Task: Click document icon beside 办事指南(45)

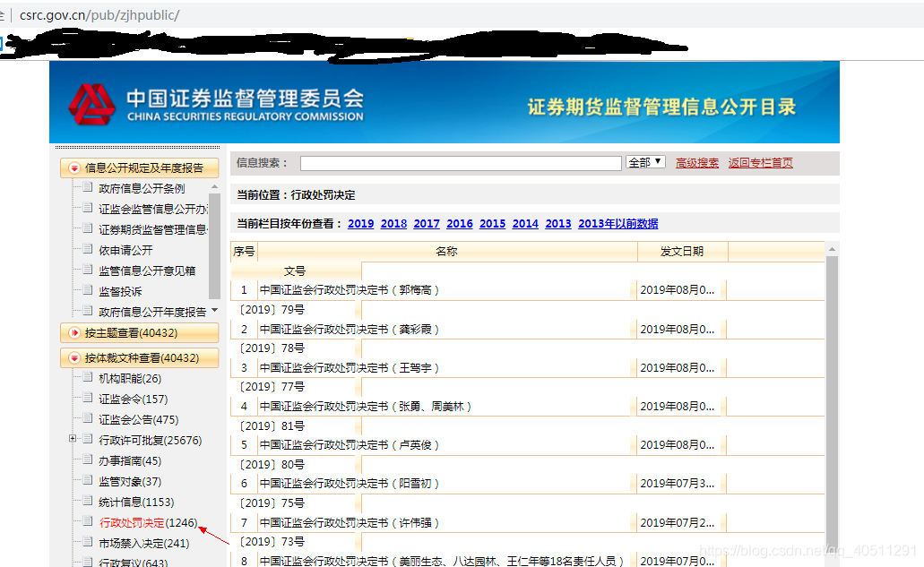Action: point(88,460)
